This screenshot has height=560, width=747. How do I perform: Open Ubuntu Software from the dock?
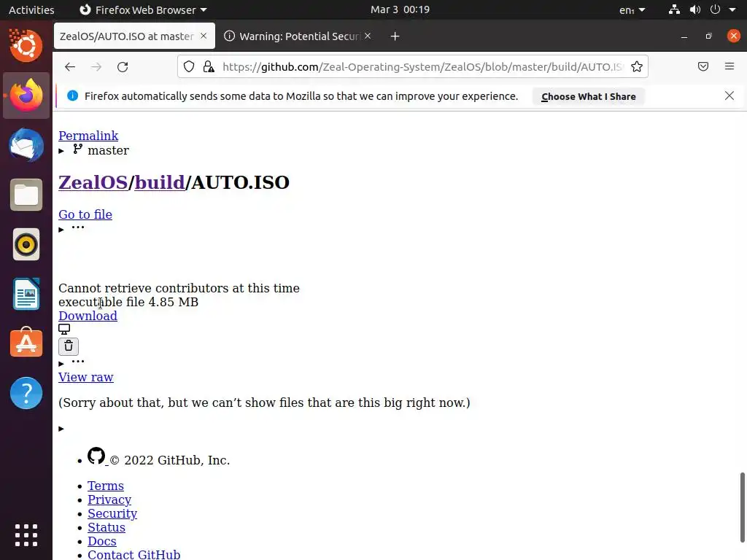(x=26, y=343)
